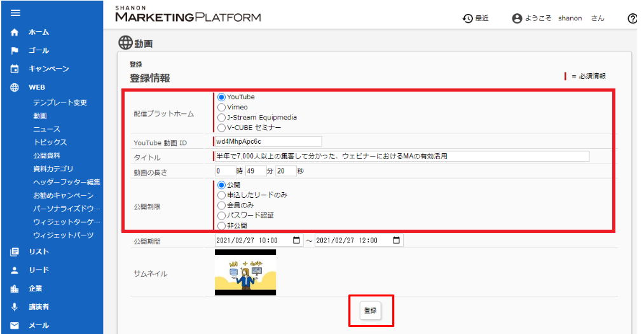
Task: Open ゴール in the sidebar
Action: coord(39,50)
